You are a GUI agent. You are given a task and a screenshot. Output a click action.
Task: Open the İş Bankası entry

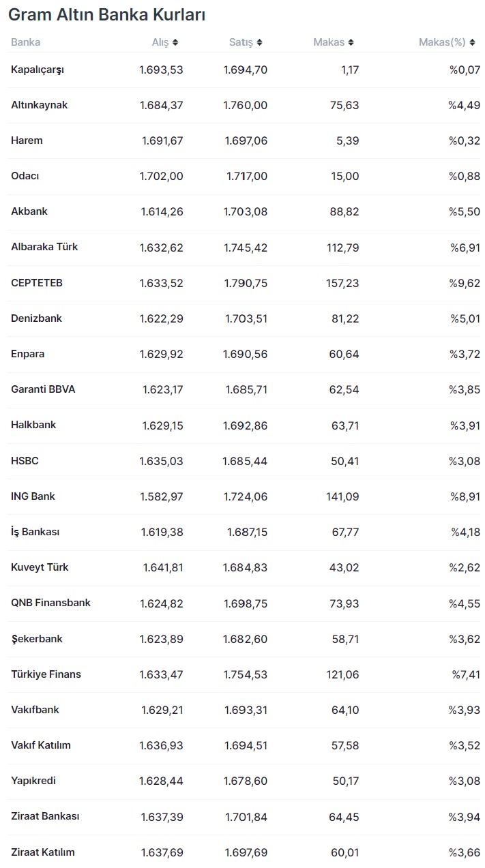click(35, 532)
